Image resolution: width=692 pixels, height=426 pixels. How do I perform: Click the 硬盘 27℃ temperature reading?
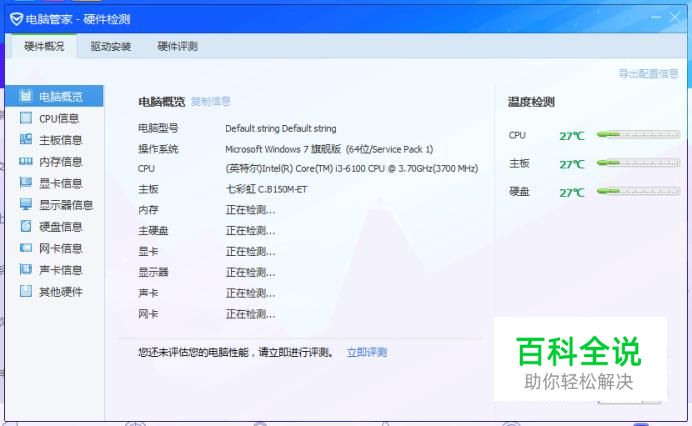(x=572, y=193)
